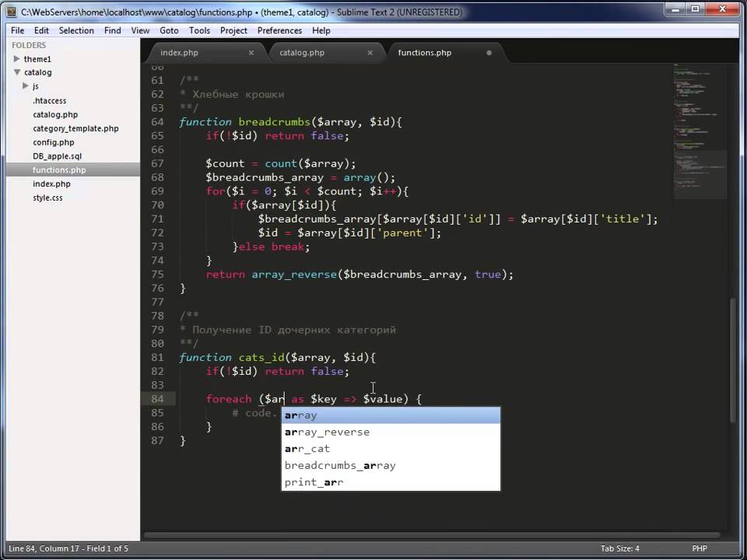The width and height of the screenshot is (747, 560).
Task: Expand the js folder arrow
Action: (26, 86)
